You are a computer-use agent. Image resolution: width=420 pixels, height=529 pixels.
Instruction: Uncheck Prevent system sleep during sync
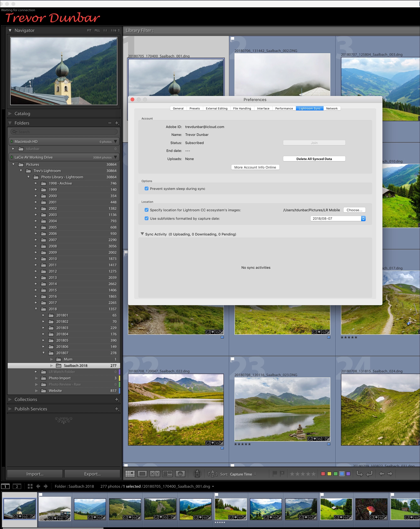146,189
